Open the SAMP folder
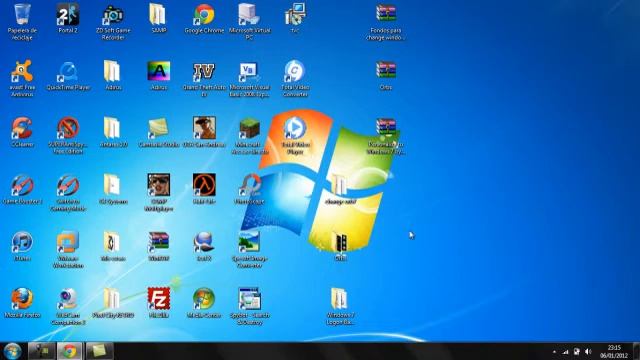 click(158, 14)
